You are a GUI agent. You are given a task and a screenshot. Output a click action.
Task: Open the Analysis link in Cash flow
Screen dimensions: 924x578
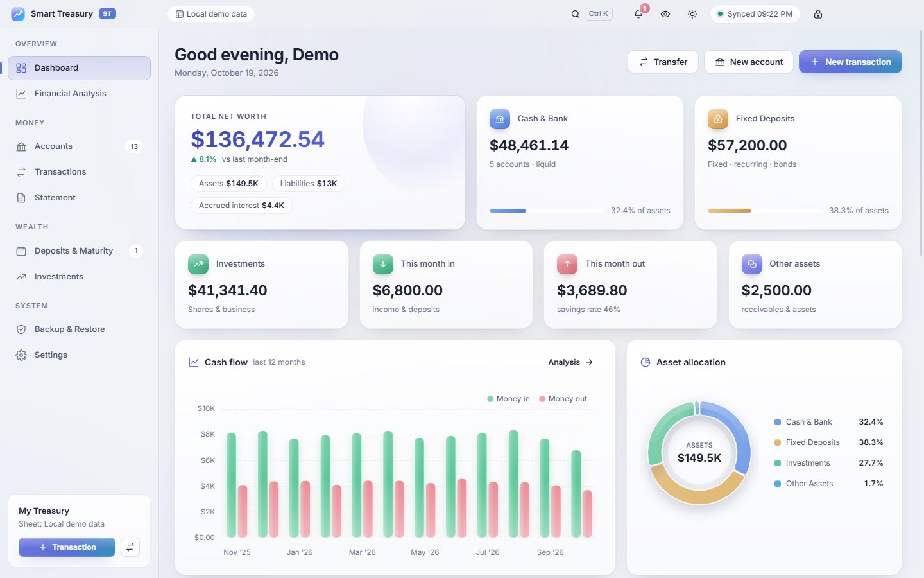570,362
